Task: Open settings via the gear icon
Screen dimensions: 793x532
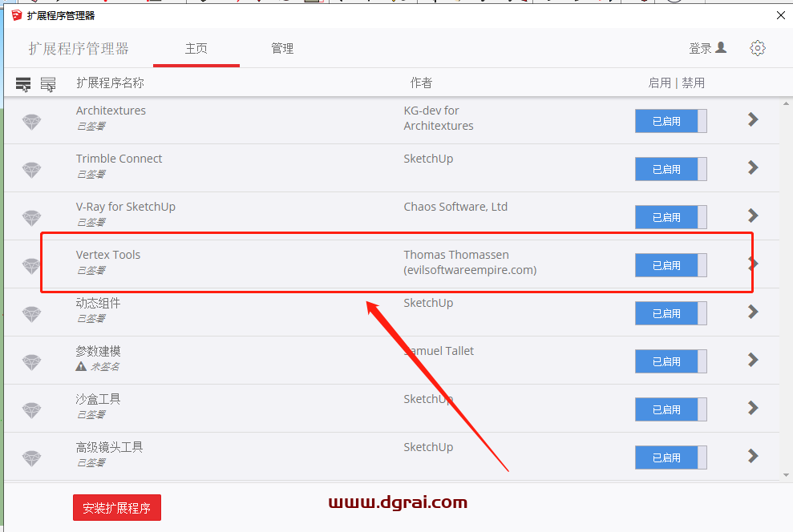Action: click(x=757, y=49)
